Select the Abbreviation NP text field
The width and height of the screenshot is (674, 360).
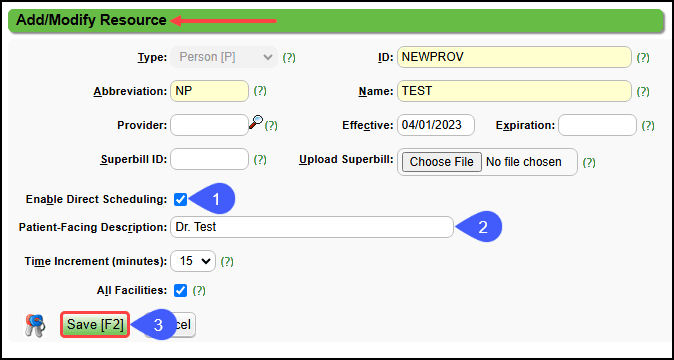point(209,91)
